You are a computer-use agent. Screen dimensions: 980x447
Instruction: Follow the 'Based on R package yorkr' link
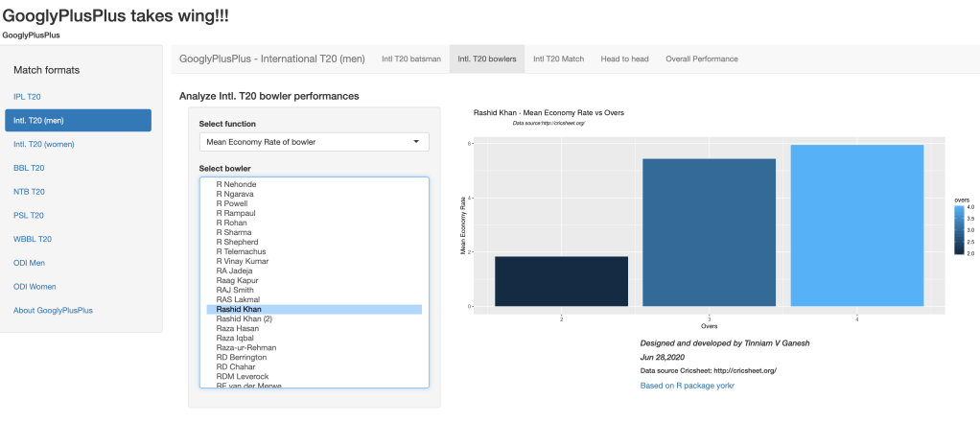point(687,386)
